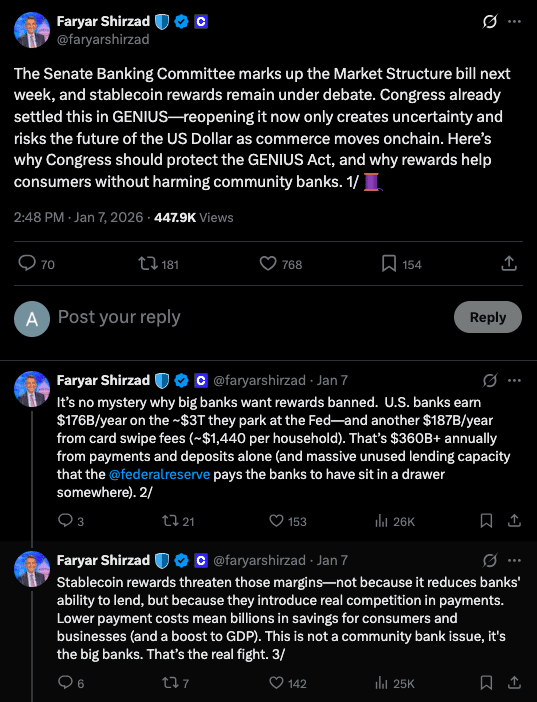Open Faryar Shirzad's profile avatar on main post
Screen dimensions: 537x702
tap(32, 30)
